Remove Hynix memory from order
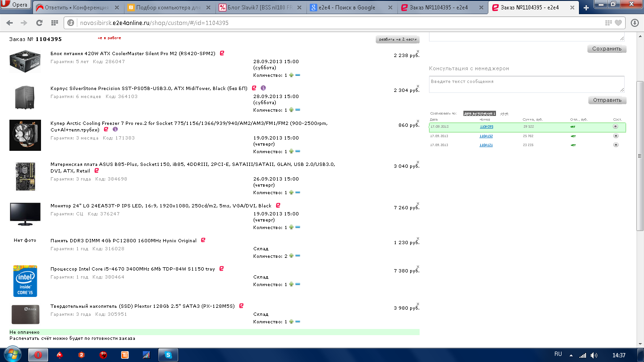Viewport: 644px width, 362px height. (x=418, y=239)
